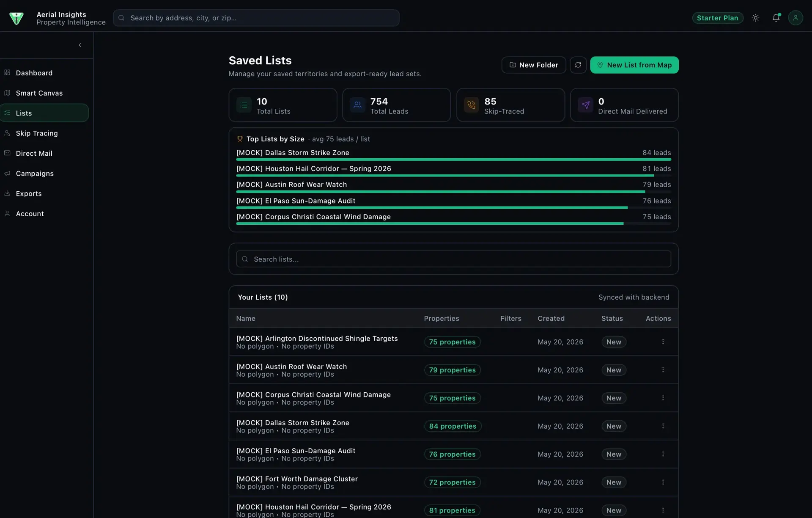Open actions menu for El Paso Sun-Damage Audit row
812x518 pixels.
point(663,454)
